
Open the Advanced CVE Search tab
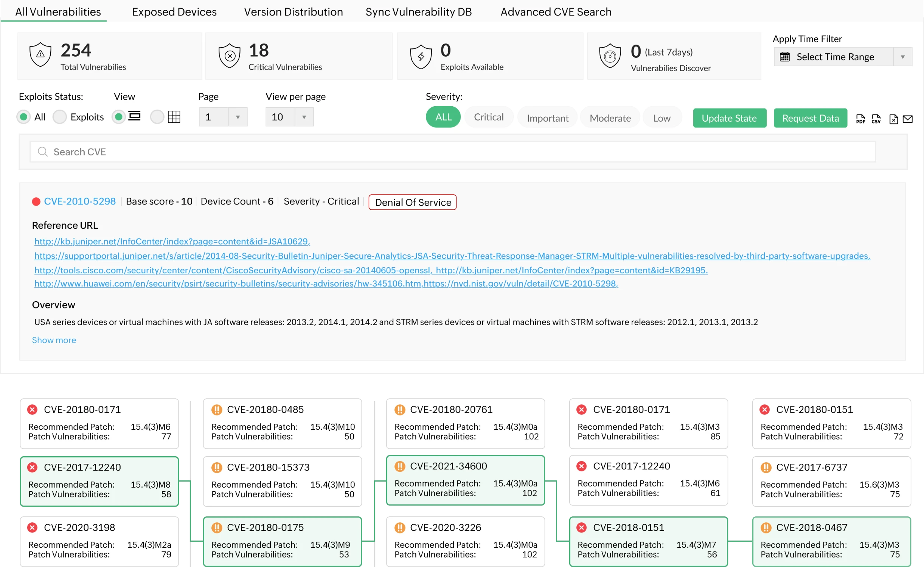556,12
